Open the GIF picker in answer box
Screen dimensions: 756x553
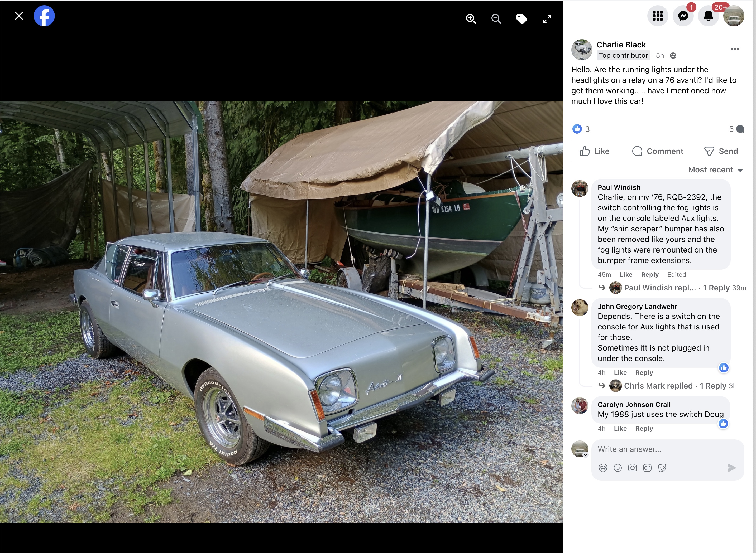647,468
